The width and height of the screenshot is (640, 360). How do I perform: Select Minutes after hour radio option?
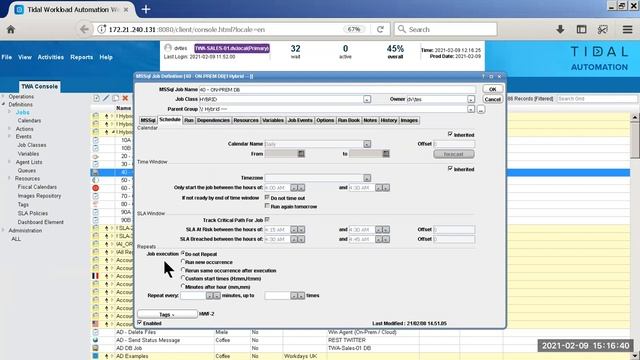pyautogui.click(x=183, y=286)
